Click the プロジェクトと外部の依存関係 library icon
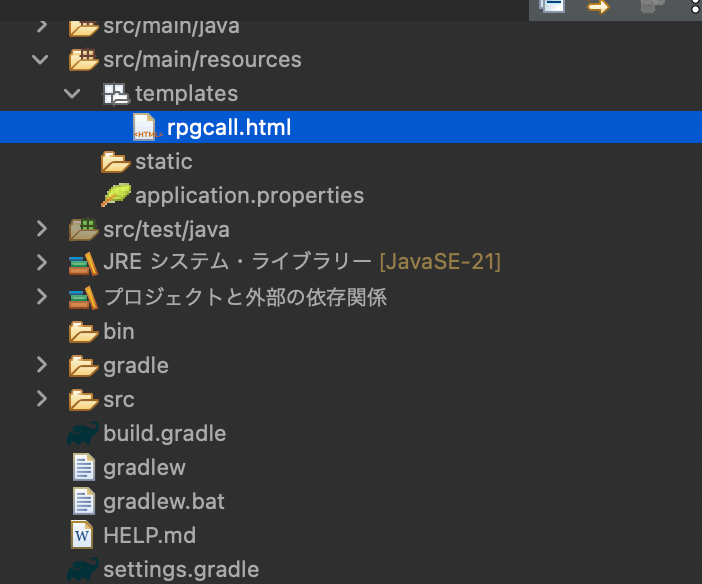 [83, 298]
